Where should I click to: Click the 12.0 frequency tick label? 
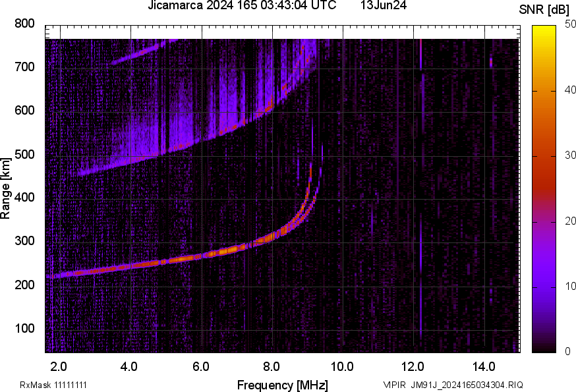[x=413, y=366]
